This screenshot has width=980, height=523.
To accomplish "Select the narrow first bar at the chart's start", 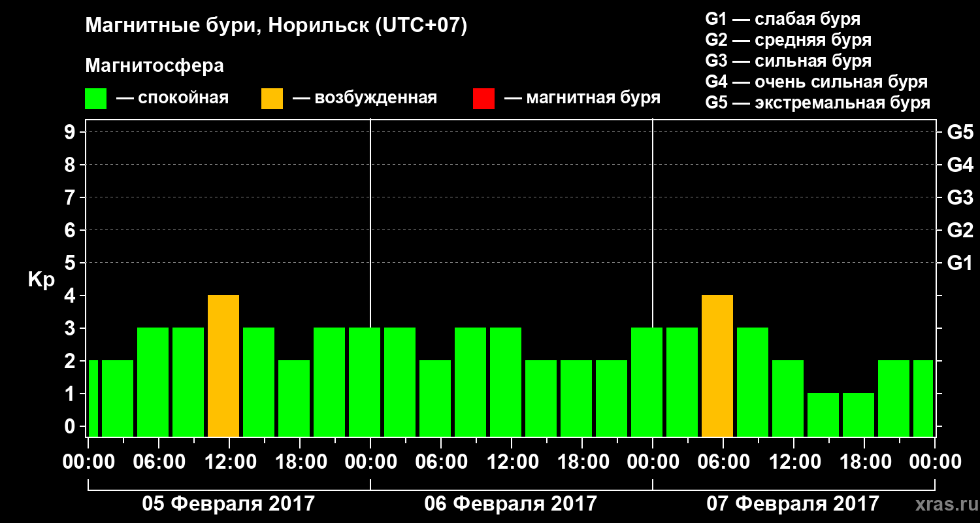I will tap(93, 399).
